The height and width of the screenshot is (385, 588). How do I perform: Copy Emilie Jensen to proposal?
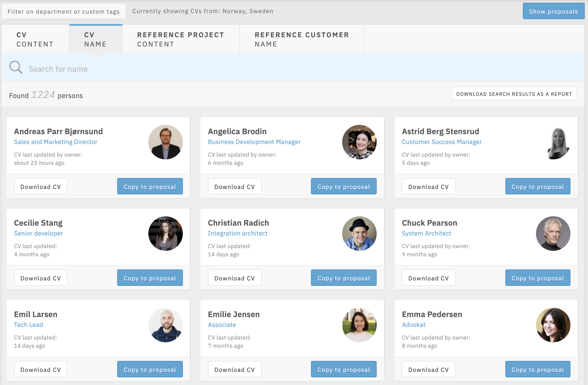pyautogui.click(x=344, y=370)
